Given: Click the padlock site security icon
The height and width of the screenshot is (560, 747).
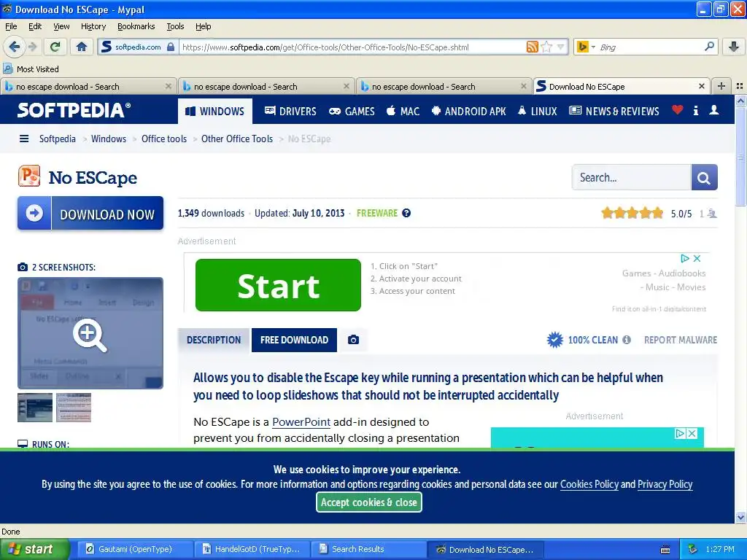Looking at the screenshot, I should [171, 47].
